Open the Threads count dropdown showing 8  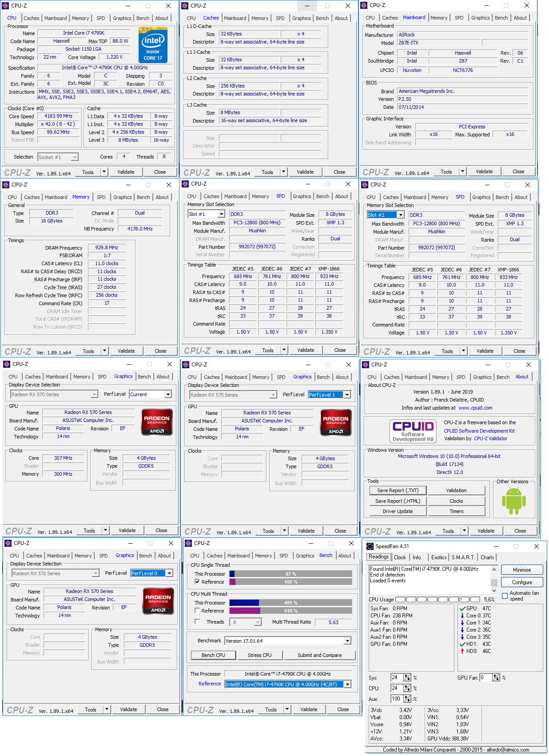[x=258, y=622]
